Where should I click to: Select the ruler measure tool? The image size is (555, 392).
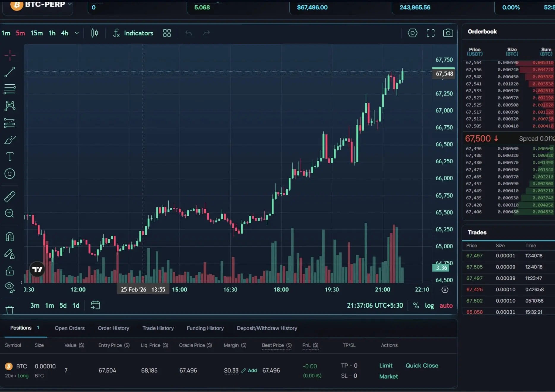[10, 196]
